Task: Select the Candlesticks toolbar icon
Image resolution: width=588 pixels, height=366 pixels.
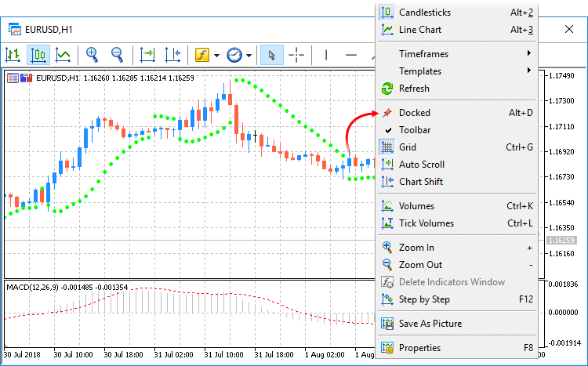Action: click(38, 55)
